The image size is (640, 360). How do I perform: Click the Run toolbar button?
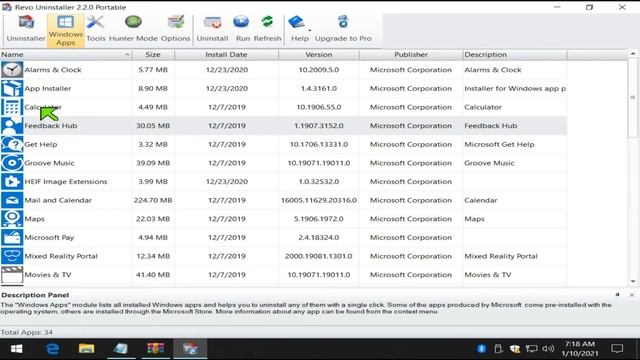(x=242, y=29)
